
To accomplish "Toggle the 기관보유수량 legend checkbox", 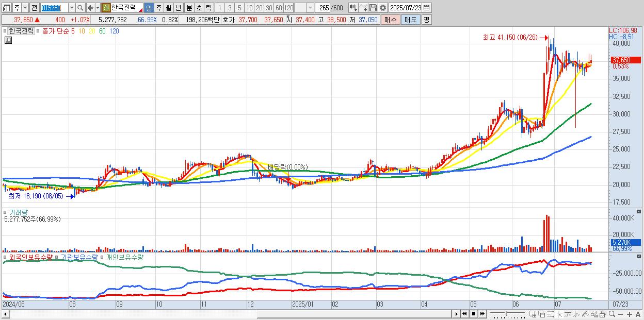I will [x=57, y=257].
